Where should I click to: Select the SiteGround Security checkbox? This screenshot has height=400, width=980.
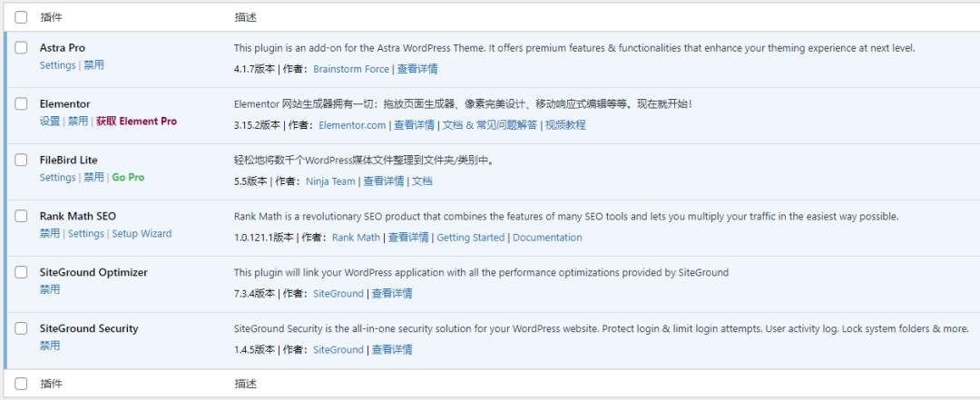point(21,329)
